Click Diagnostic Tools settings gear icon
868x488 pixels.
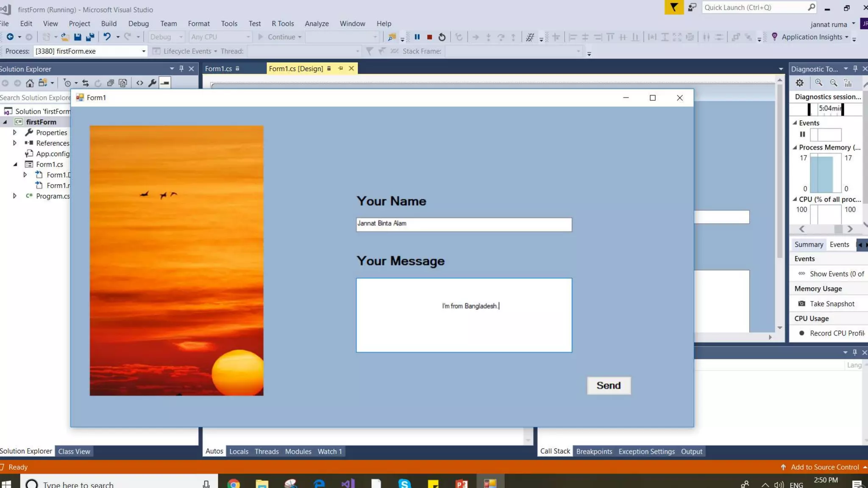[799, 83]
